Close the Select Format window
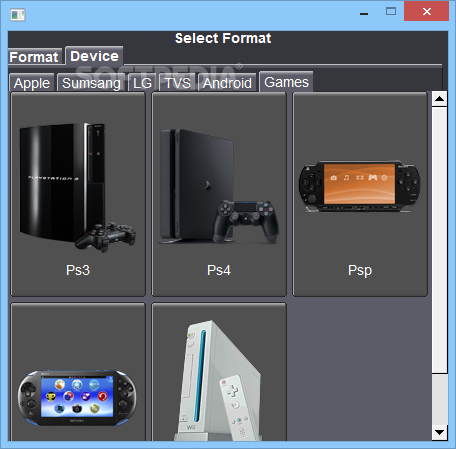 click(426, 11)
